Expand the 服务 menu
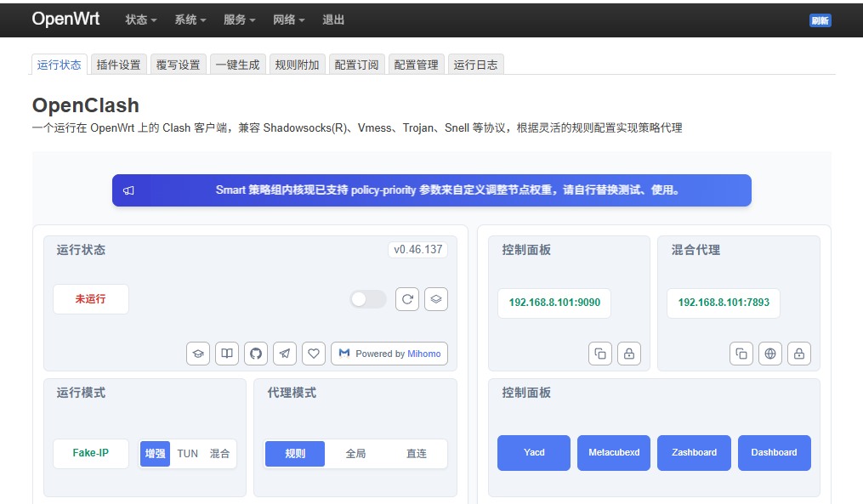The height and width of the screenshot is (504, 863). (240, 20)
